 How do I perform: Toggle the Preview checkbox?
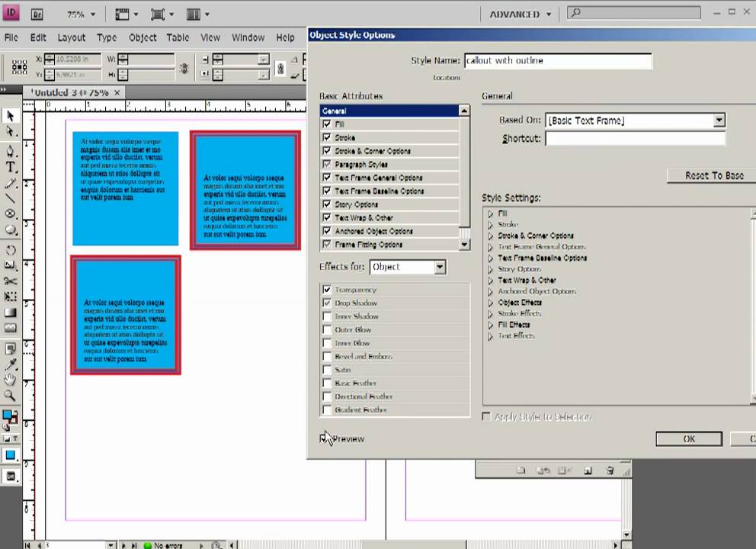324,438
